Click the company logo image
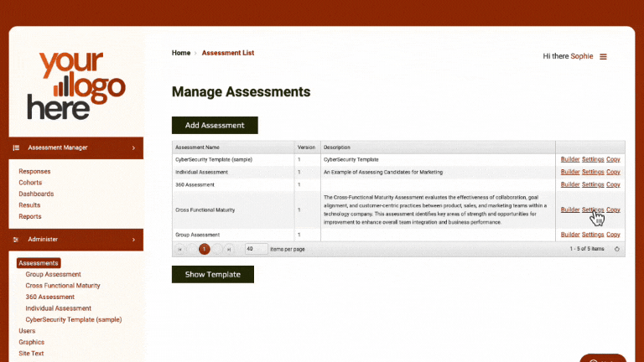The image size is (644, 362). pyautogui.click(x=75, y=85)
